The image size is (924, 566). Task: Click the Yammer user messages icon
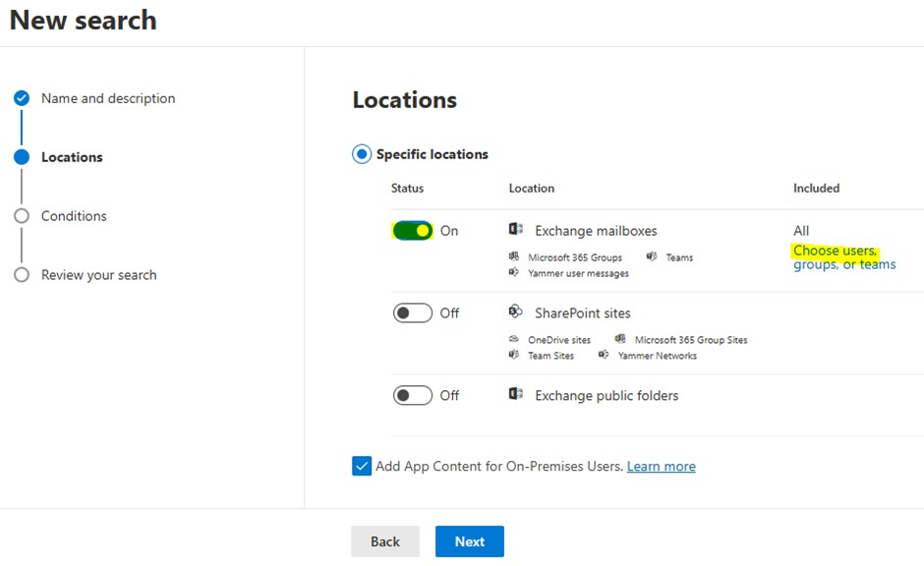pos(513,273)
